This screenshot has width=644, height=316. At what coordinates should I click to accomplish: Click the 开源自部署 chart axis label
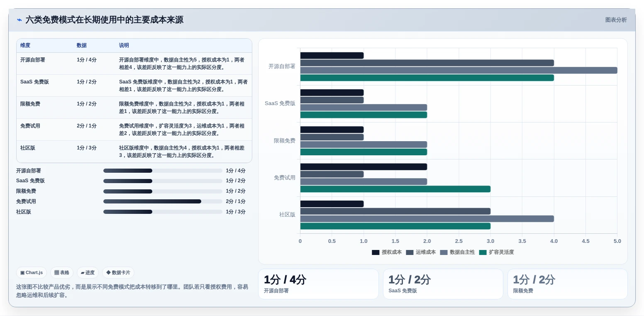282,66
